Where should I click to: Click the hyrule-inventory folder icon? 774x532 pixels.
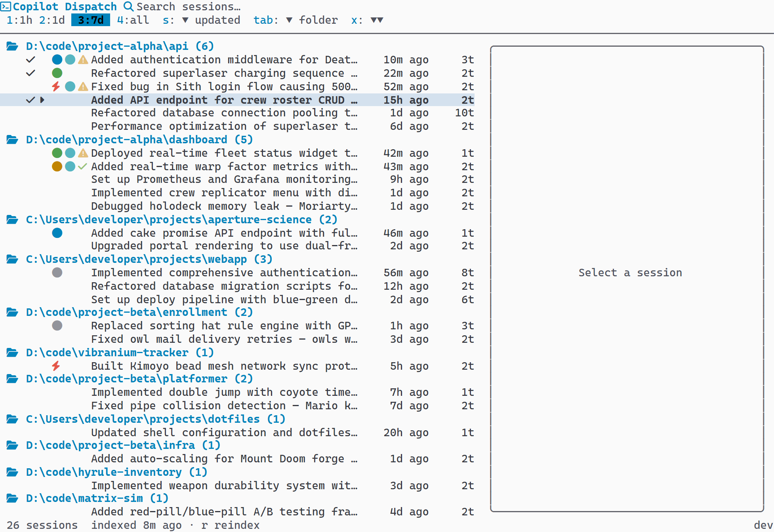click(x=12, y=472)
